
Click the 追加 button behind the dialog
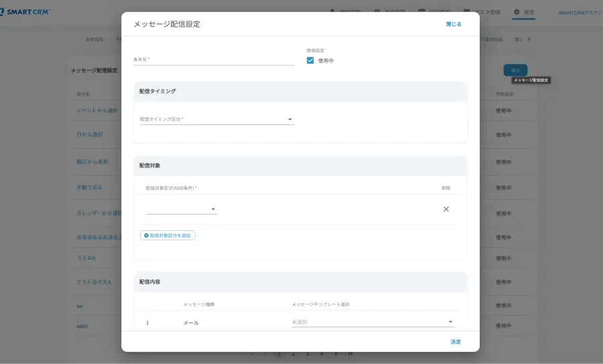click(x=515, y=70)
